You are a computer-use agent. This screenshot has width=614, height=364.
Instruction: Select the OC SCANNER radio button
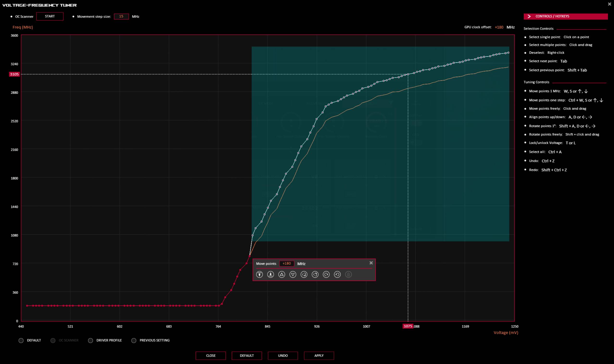[x=53, y=340]
